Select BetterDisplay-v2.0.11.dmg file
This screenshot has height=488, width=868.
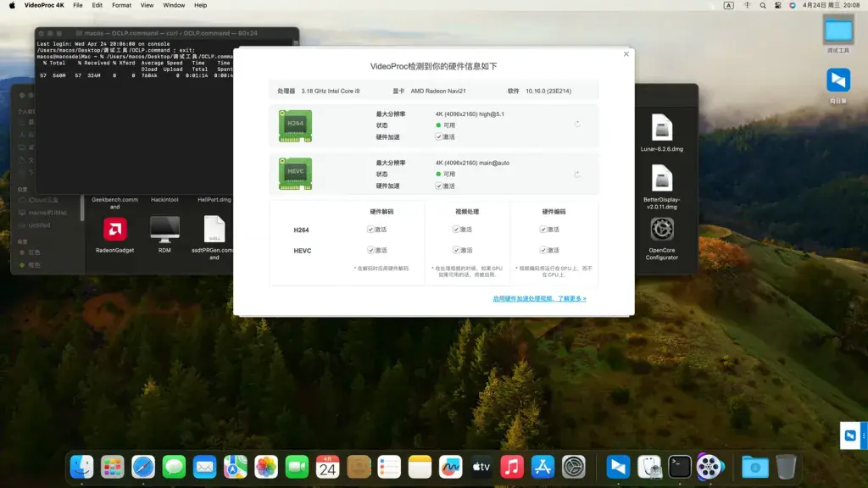[661, 180]
